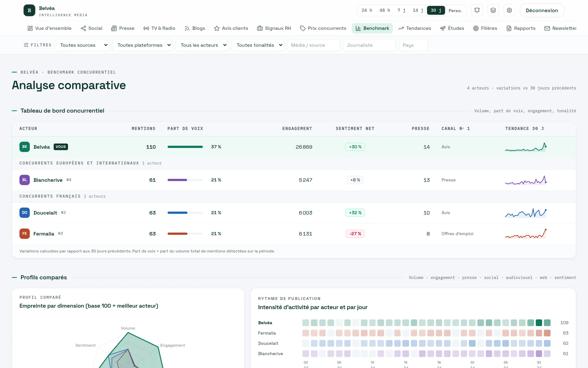Click Doucelait's 30-day trend sparkline
Image resolution: width=588 pixels, height=368 pixels.
[x=526, y=213]
